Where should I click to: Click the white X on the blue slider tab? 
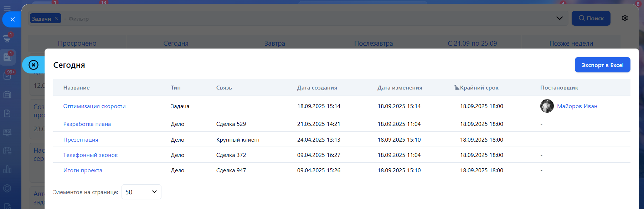(x=12, y=19)
